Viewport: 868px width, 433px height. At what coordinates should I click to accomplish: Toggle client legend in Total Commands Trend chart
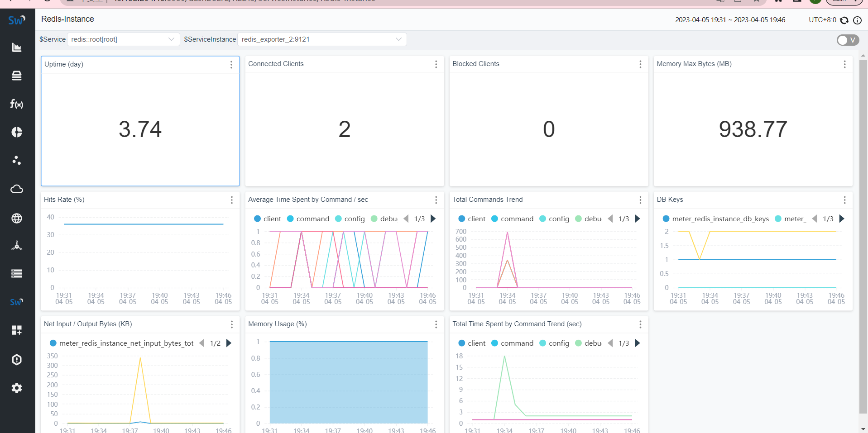472,219
